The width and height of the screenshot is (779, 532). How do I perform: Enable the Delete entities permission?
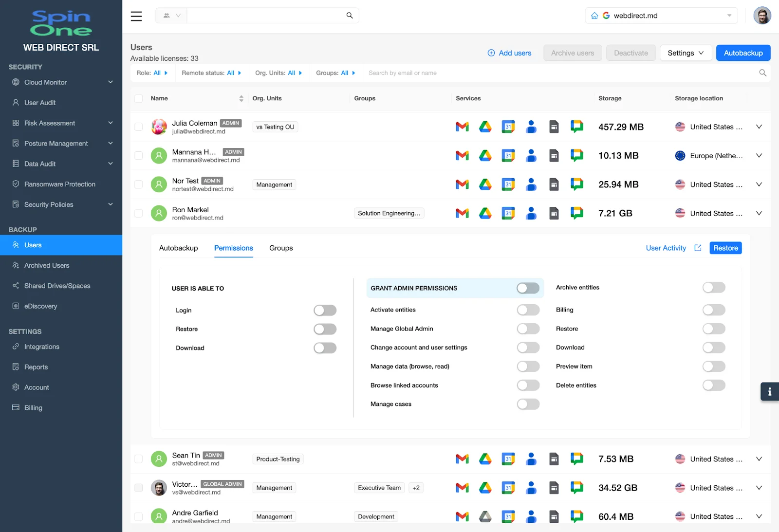pos(713,385)
